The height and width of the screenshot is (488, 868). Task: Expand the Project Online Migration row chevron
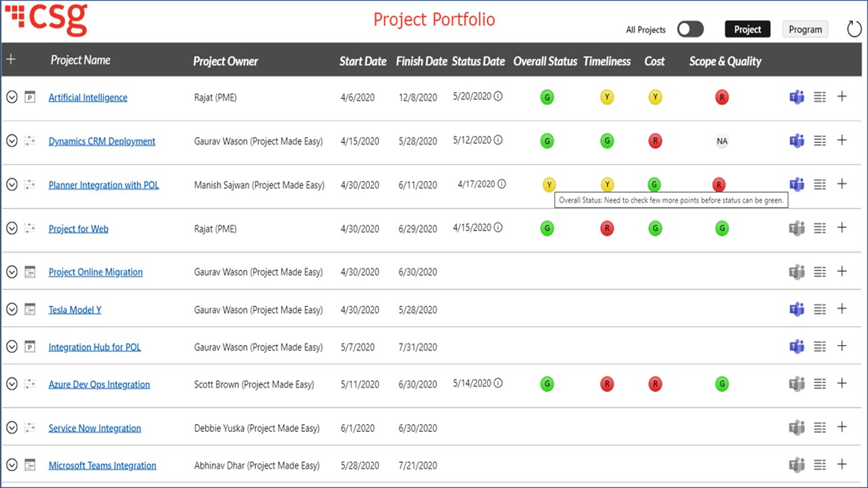coord(12,272)
